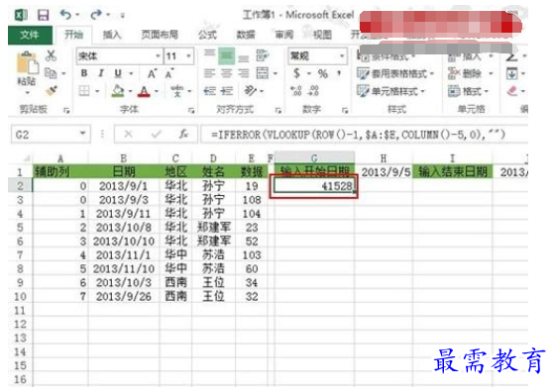
Task: Open number format 常规 dropdown
Action: tap(342, 56)
